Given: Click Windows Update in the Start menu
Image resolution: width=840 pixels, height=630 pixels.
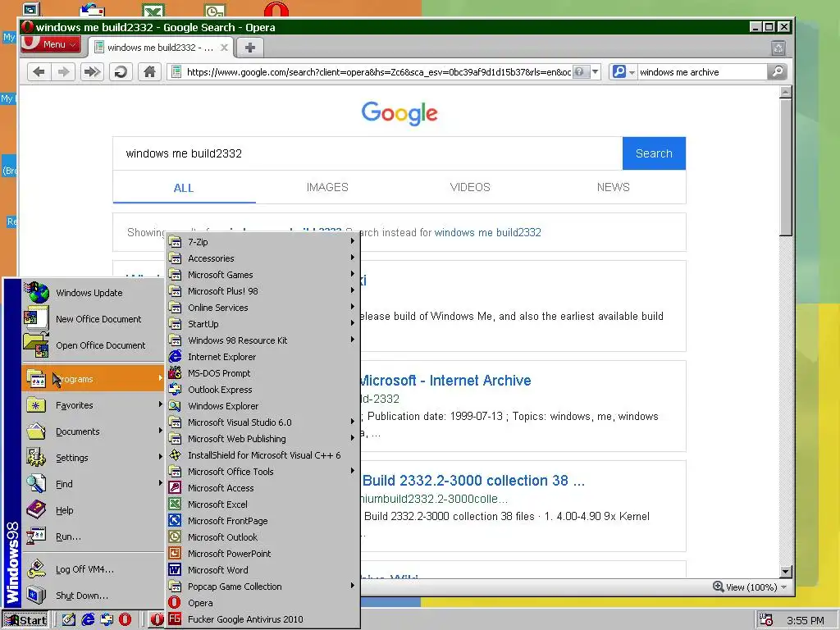Looking at the screenshot, I should (94, 293).
